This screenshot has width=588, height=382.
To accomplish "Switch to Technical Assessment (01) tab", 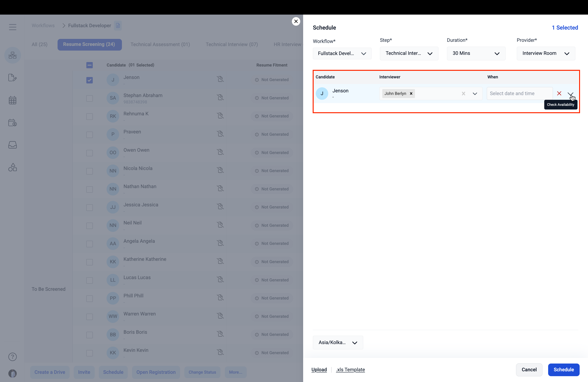I will 160,45.
